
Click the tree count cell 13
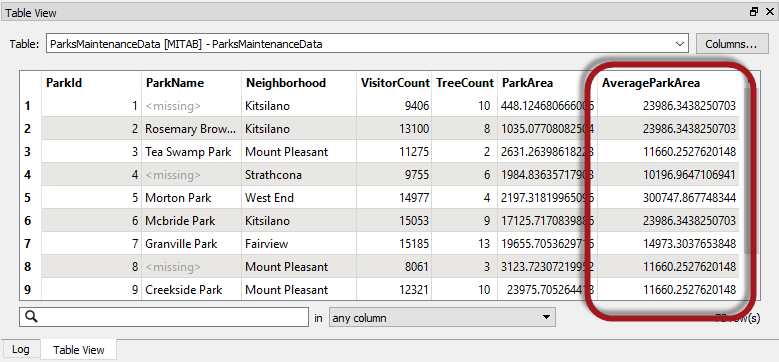pyautogui.click(x=465, y=244)
